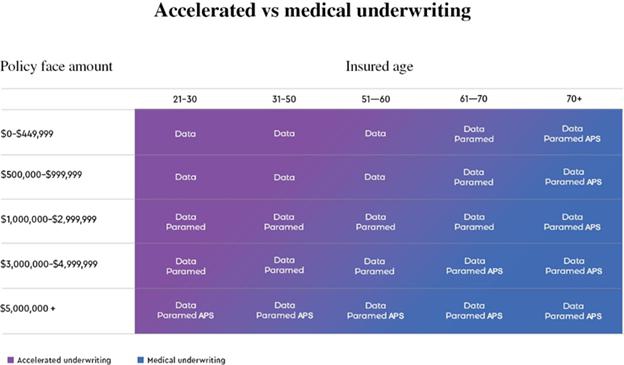Select the Medical underwriting legend label
This screenshot has height=365, width=624.
pyautogui.click(x=186, y=360)
